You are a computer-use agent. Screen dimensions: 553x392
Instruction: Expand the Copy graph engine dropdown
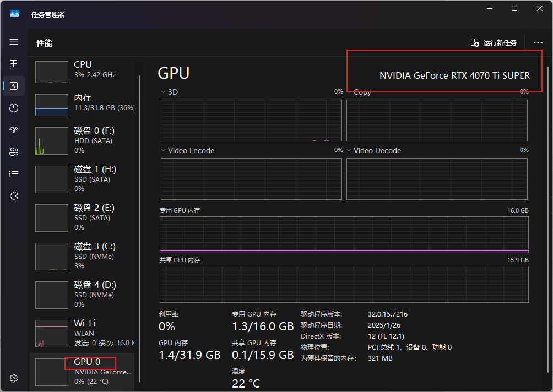[349, 92]
